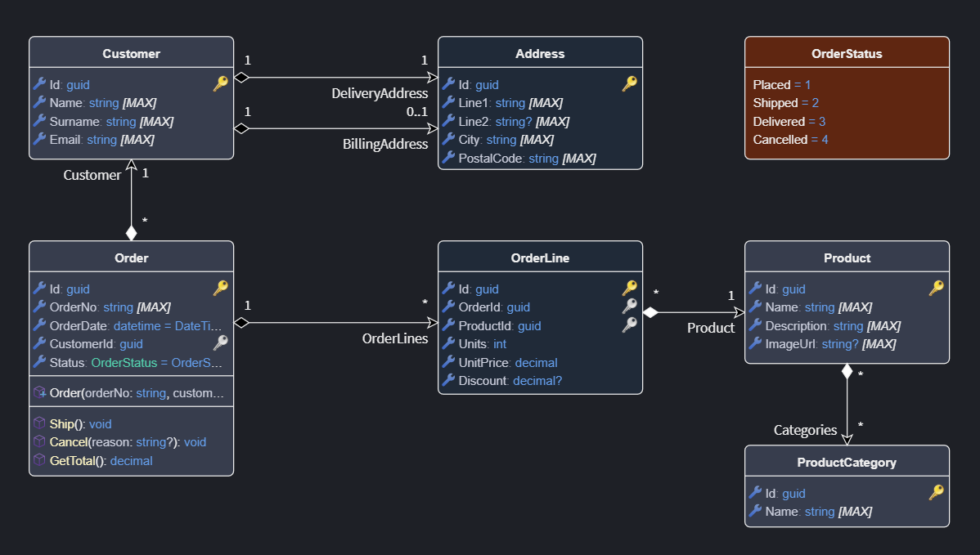Click the key icon in ProductCategory

(x=936, y=493)
